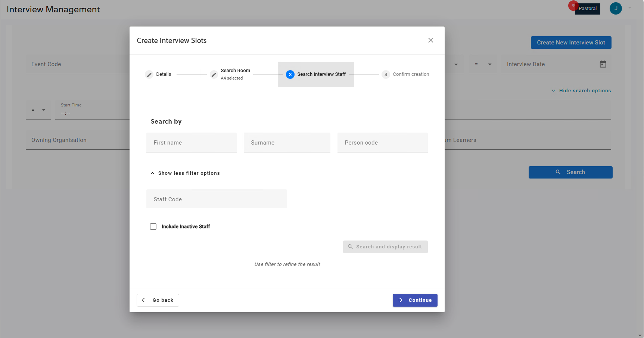The height and width of the screenshot is (338, 644).
Task: Open the operator dropdown beside Interview Date
Action: (483, 65)
